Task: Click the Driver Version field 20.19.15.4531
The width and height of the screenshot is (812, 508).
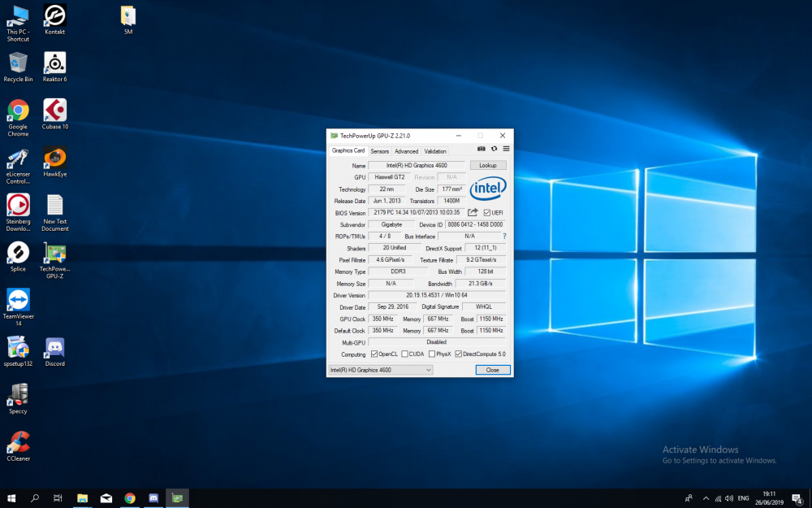Action: click(437, 295)
